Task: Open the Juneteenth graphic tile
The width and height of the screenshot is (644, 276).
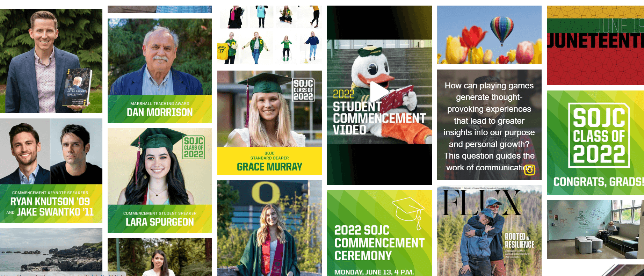Action: (595, 45)
